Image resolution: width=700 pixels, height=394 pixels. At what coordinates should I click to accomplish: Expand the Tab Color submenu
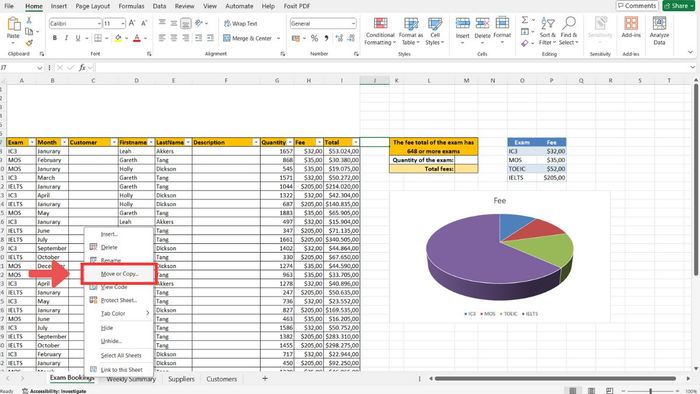coord(120,313)
